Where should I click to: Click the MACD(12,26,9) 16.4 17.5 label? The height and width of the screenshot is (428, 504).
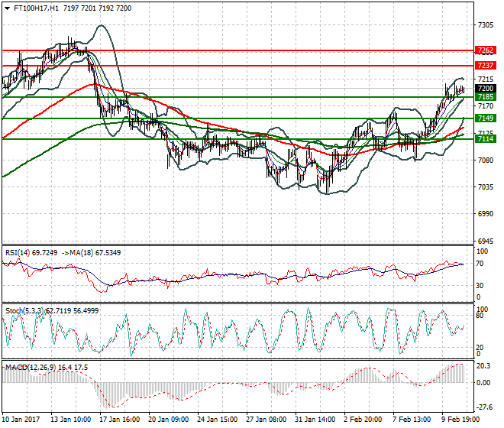coord(47,368)
